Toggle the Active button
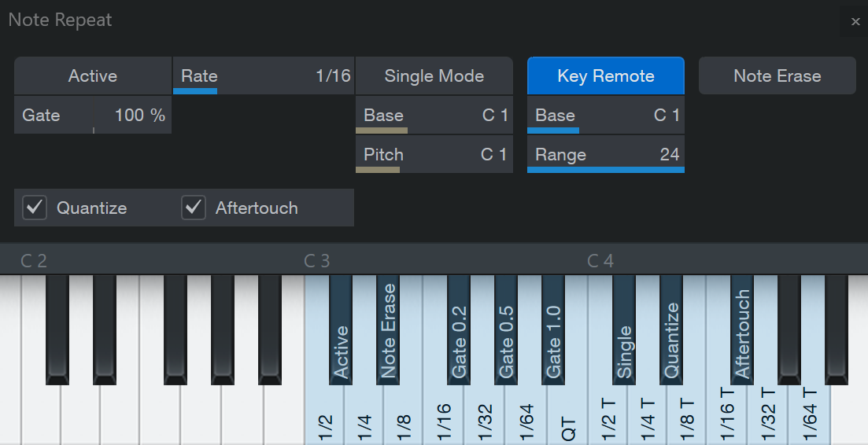The height and width of the screenshot is (445, 868). click(x=92, y=75)
